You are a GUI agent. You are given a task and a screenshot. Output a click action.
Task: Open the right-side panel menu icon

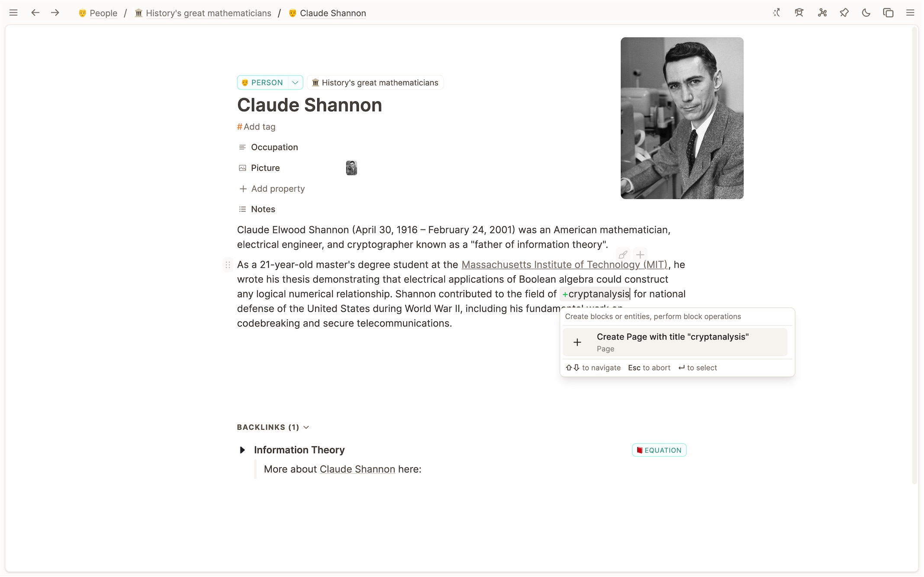point(910,13)
